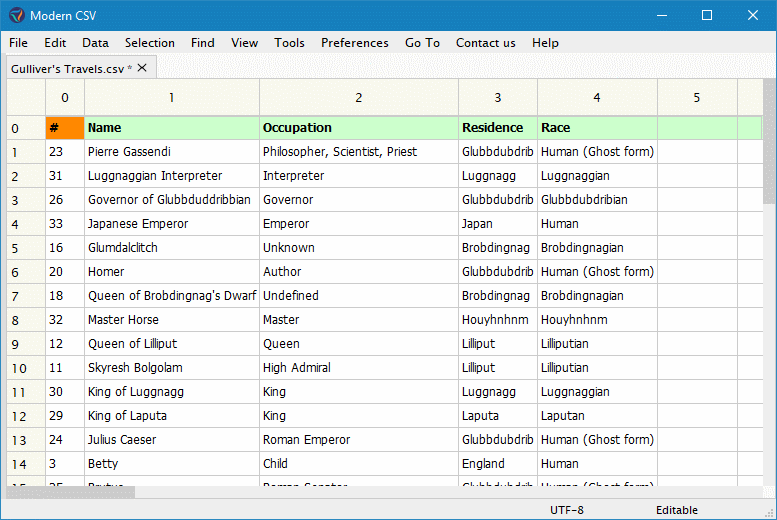Click the Modern CSV app logo icon
This screenshot has height=520, width=777.
17,15
